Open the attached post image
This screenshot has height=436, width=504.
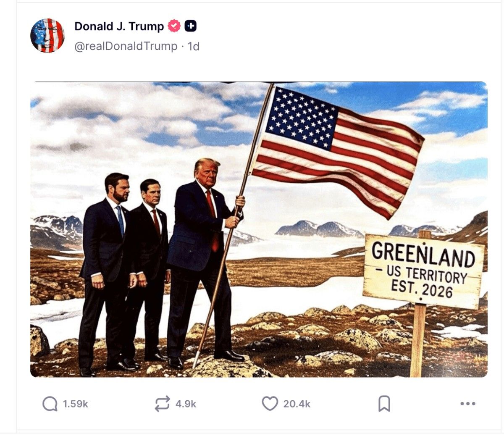click(x=259, y=229)
